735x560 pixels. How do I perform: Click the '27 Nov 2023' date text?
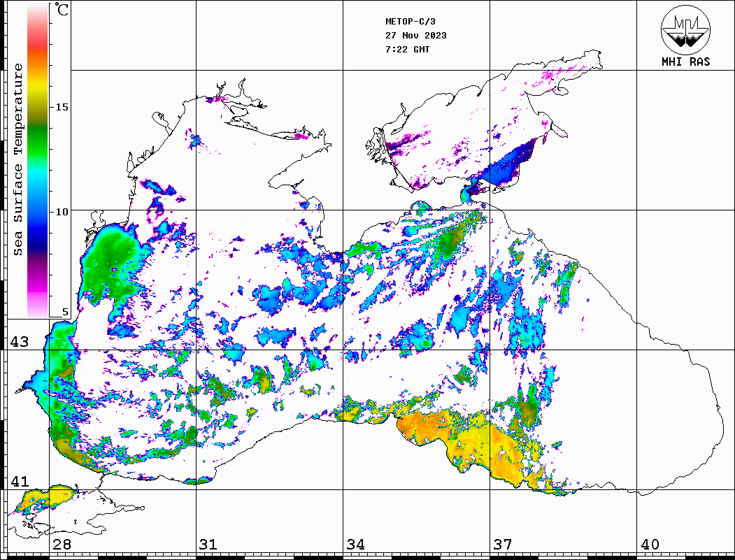(x=416, y=36)
